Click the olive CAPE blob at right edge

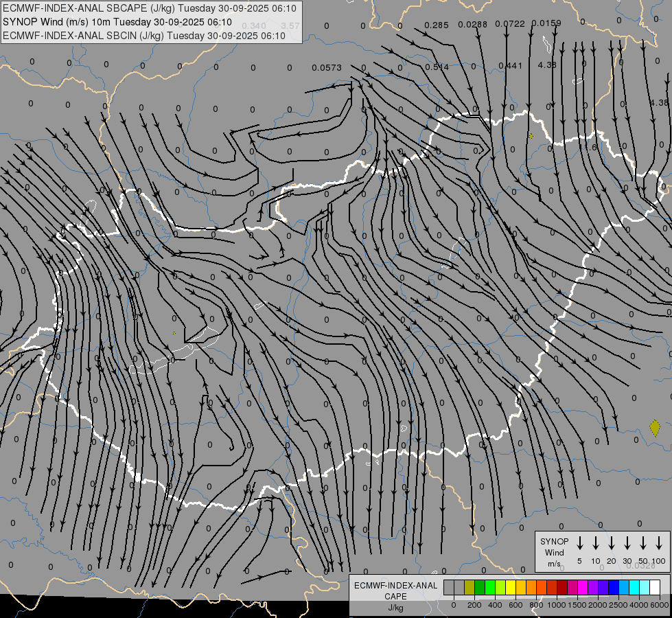(x=655, y=428)
